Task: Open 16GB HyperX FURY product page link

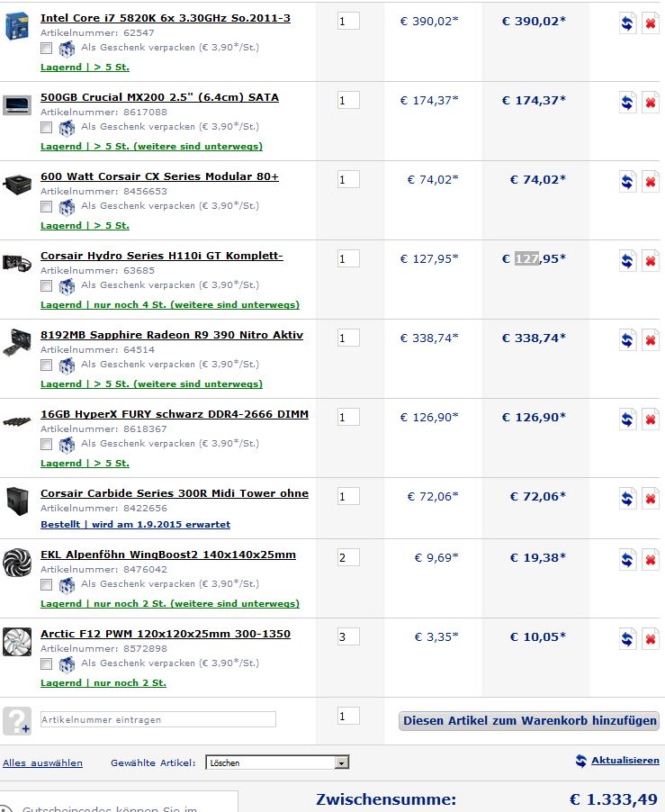Action: point(175,414)
